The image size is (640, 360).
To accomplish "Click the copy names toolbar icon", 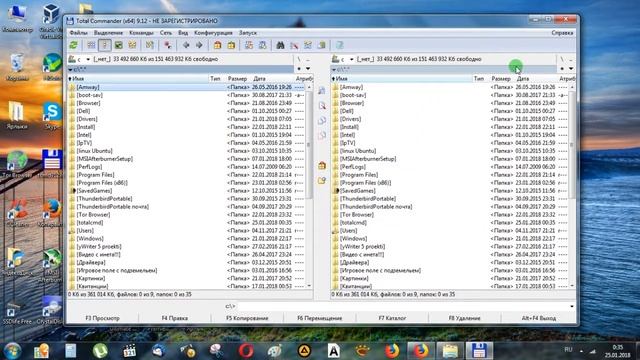I will tap(322, 45).
